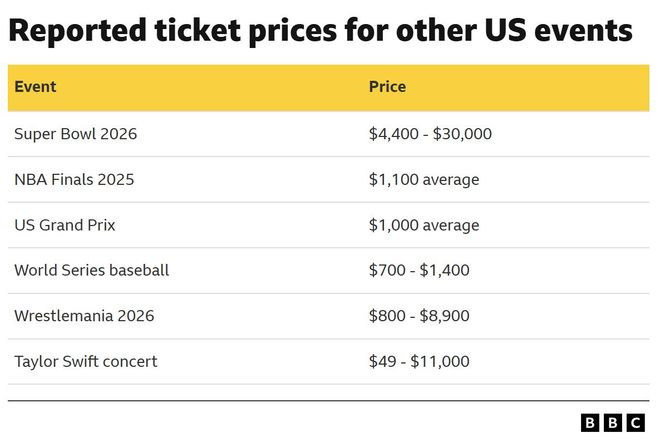
Task: Click the US Grand Prix event name
Action: click(x=65, y=225)
